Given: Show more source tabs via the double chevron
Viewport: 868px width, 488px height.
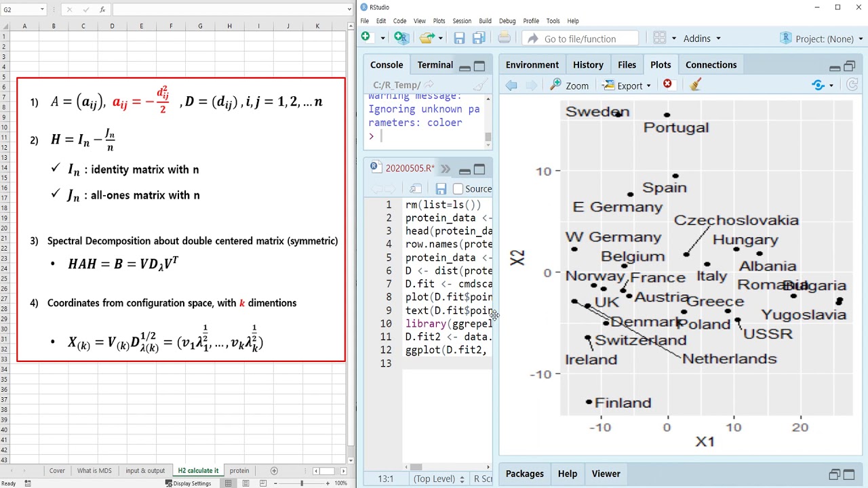Looking at the screenshot, I should pos(446,169).
